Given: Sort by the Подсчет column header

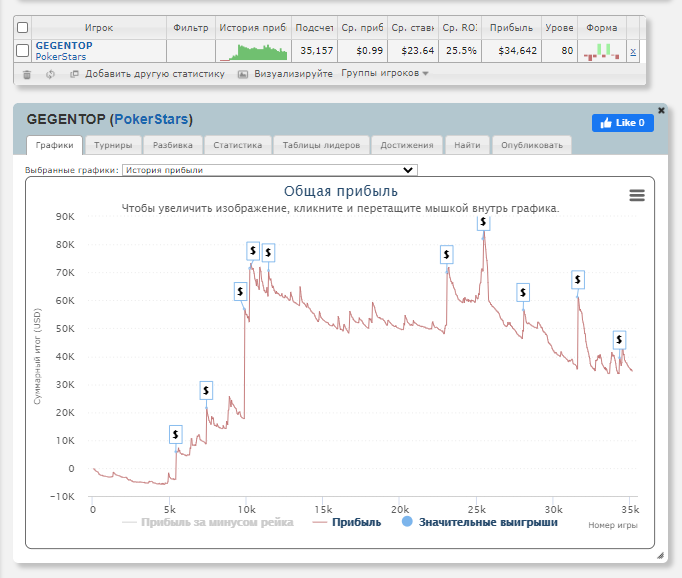Looking at the screenshot, I should (x=314, y=28).
